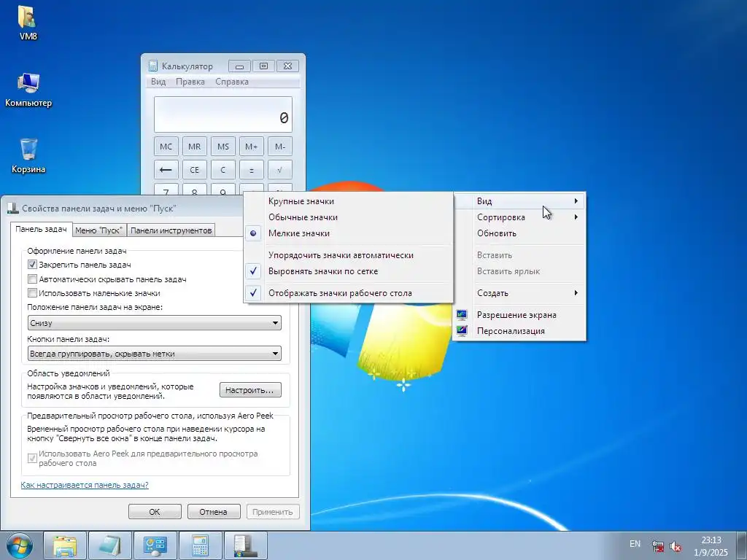
Task: Open the control panel taskbar icon
Action: pyautogui.click(x=155, y=546)
